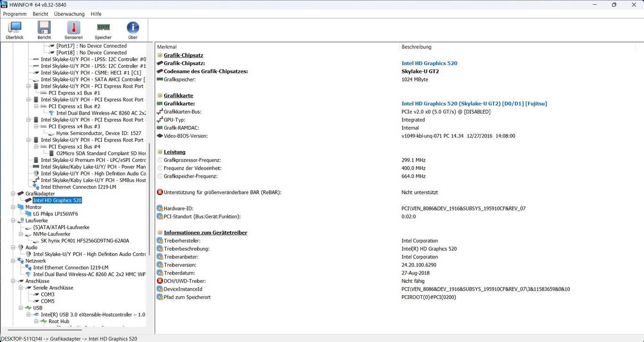Collapse the Anschlüsse tree node
Image resolution: width=644 pixels, height=342 pixels.
click(14, 281)
